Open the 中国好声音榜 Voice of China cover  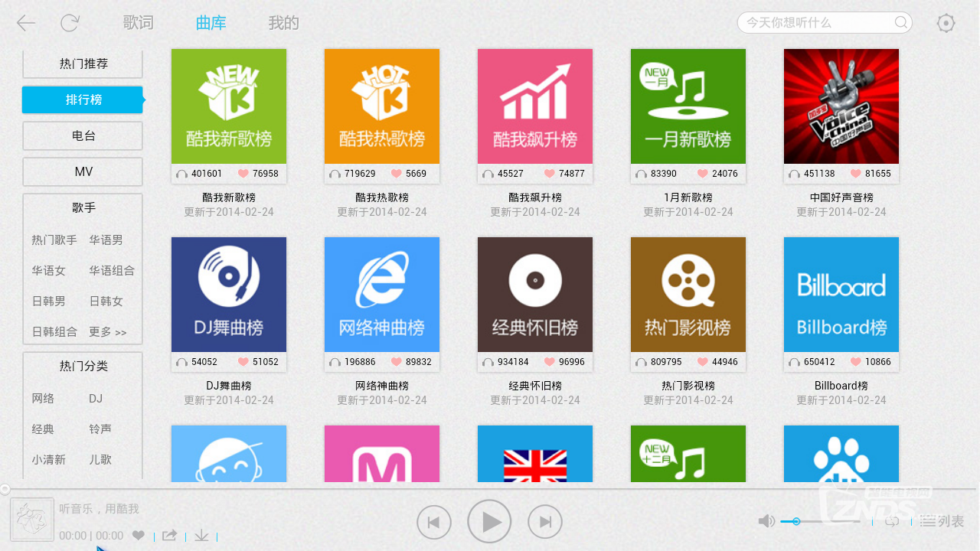point(841,106)
